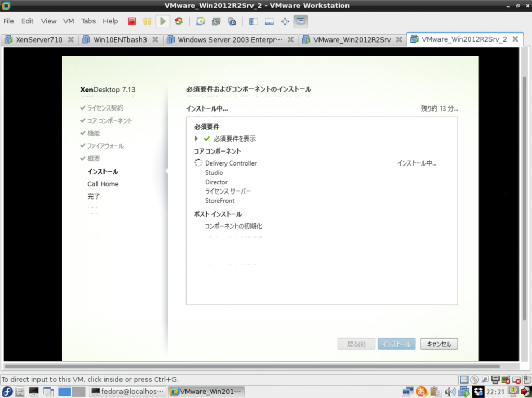Click the hard disk device status icon
The width and height of the screenshot is (532, 398).
click(x=464, y=380)
